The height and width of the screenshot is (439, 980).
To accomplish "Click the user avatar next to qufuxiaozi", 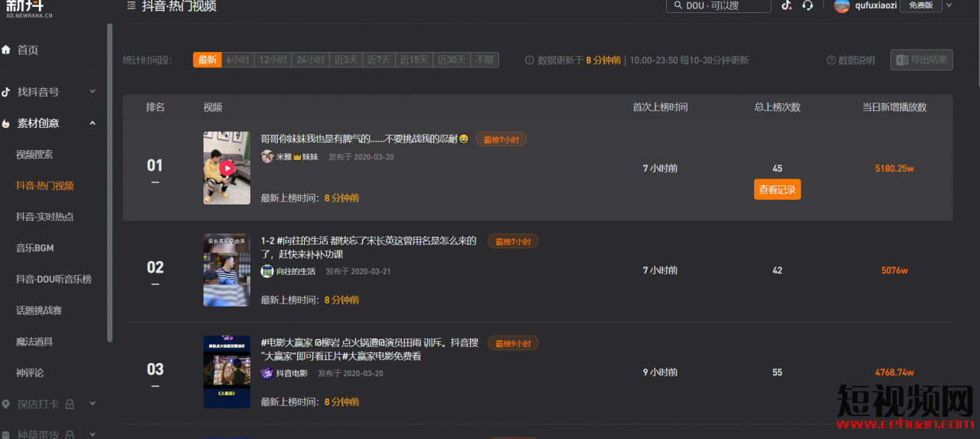I will pyautogui.click(x=842, y=5).
